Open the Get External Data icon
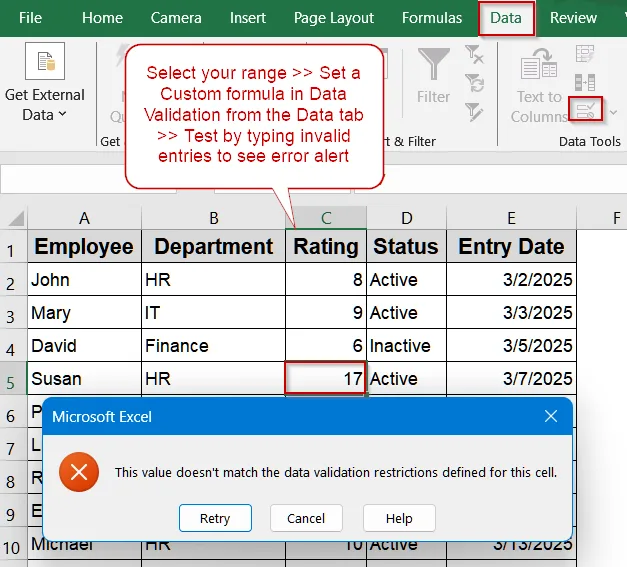Screen dimensions: 627x567 (45, 61)
